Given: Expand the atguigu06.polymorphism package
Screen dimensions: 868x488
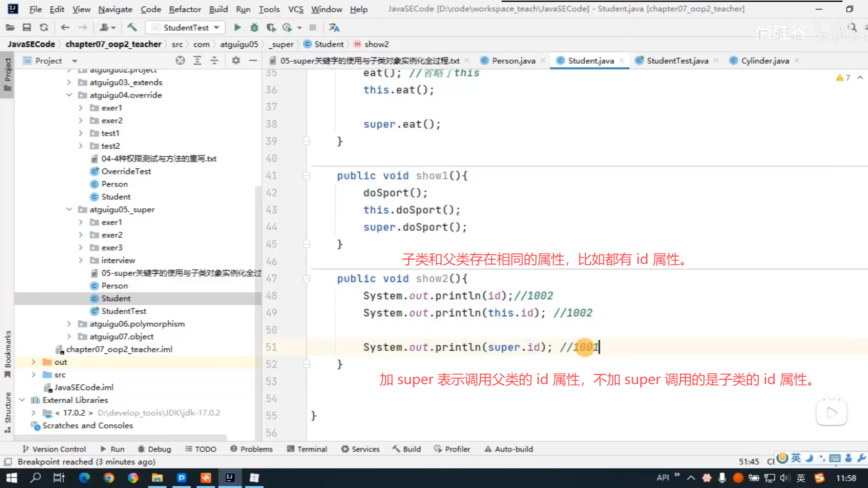Looking at the screenshot, I should (x=69, y=324).
